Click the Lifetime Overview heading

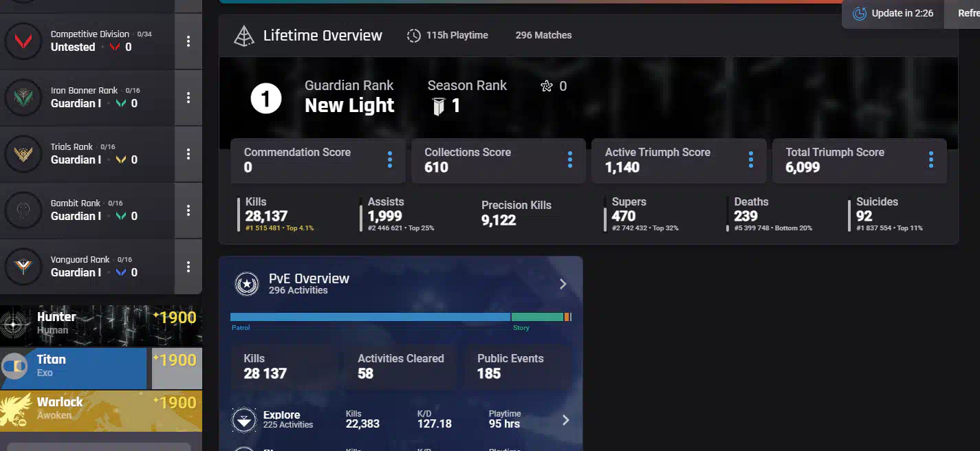click(323, 36)
